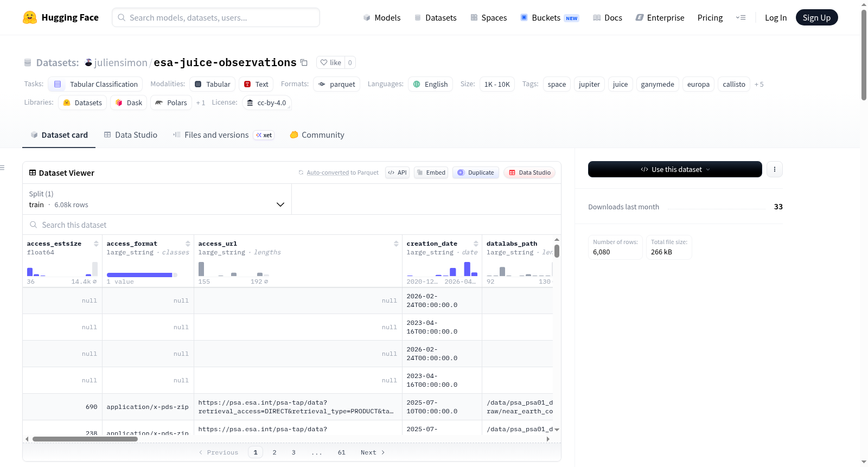Screen dimensions: 868x467
Task: Open the Auto-converted to Parquet link
Action: pyautogui.click(x=328, y=172)
